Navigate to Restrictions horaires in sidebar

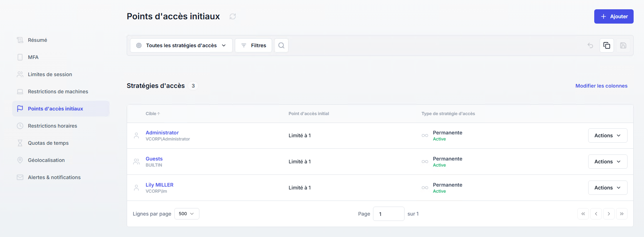click(53, 126)
